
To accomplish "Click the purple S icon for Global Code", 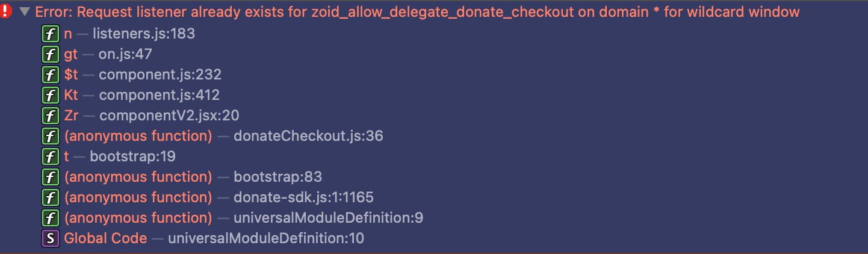I will pyautogui.click(x=50, y=238).
